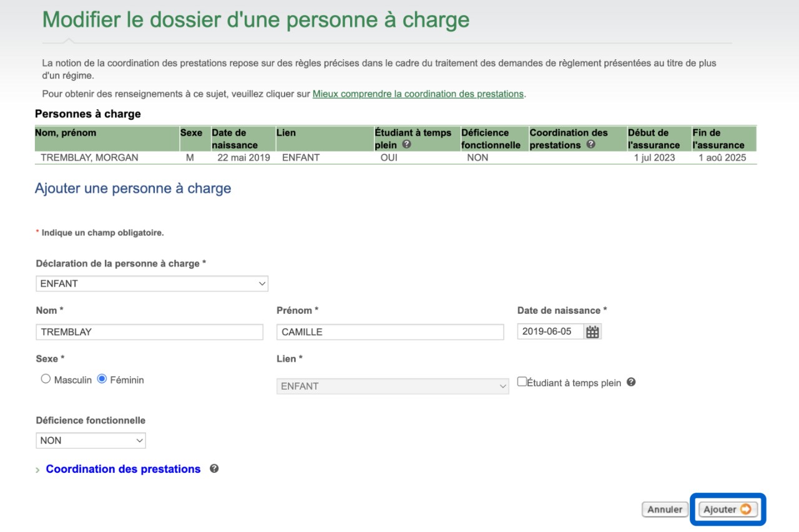799x532 pixels.
Task: Open the disabled Lien dropdown
Action: coord(392,386)
